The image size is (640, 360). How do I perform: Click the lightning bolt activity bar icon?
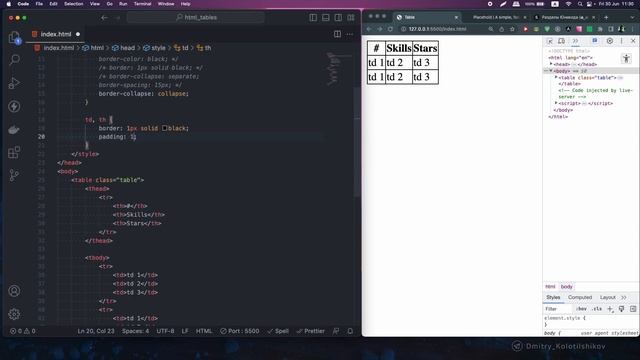14,107
